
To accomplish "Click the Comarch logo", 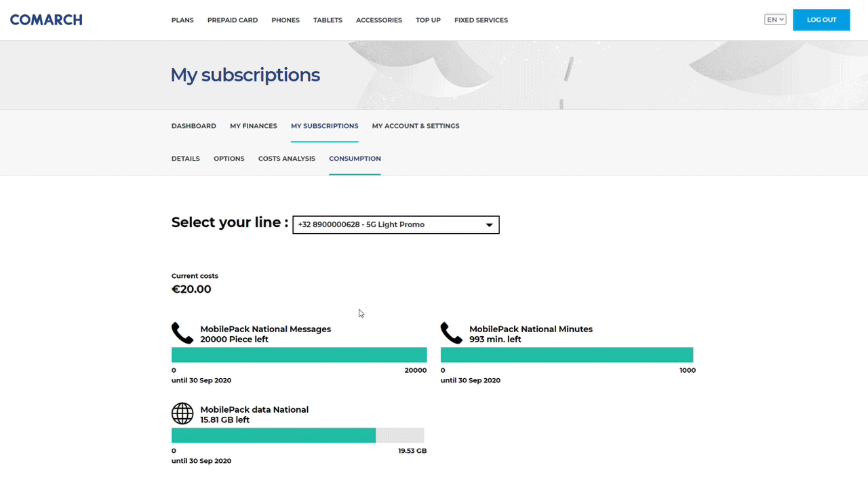I will (x=46, y=20).
